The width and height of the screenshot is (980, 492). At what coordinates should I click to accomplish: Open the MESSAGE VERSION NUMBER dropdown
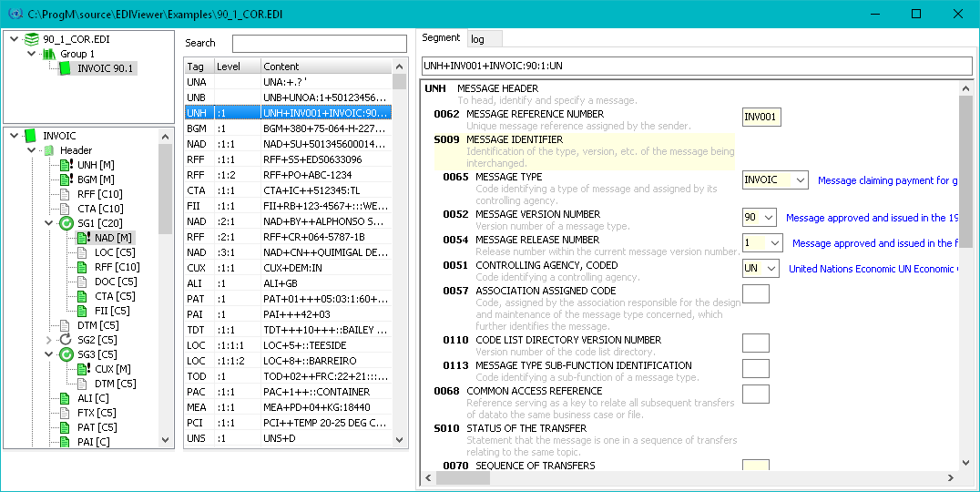769,218
